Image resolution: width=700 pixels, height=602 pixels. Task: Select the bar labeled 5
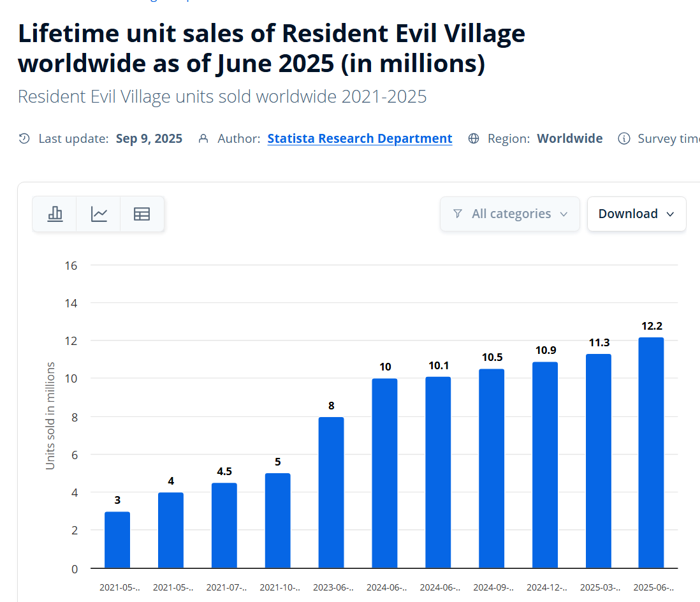pos(278,521)
